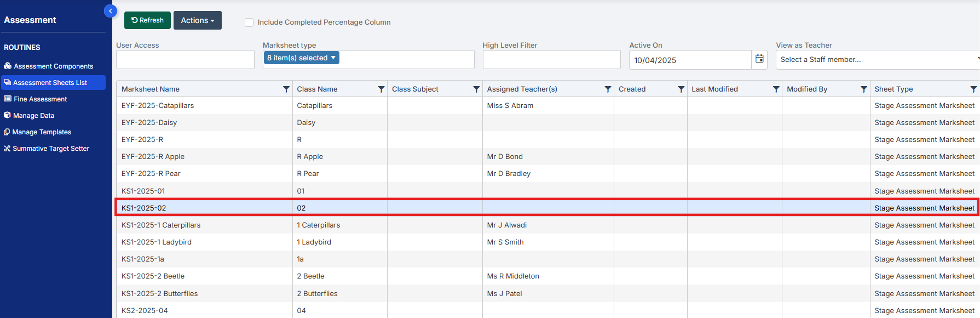The width and height of the screenshot is (980, 318).
Task: Open Summative Target Setter routine
Action: pos(50,149)
